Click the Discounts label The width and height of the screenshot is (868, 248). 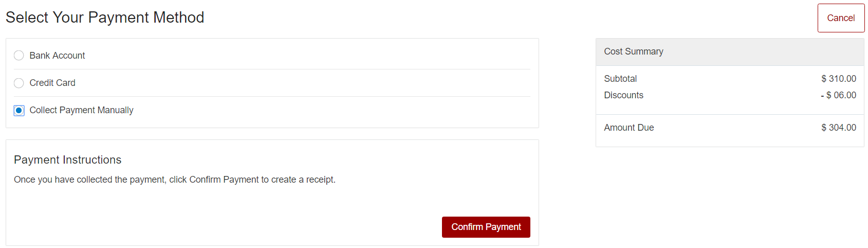tap(623, 95)
